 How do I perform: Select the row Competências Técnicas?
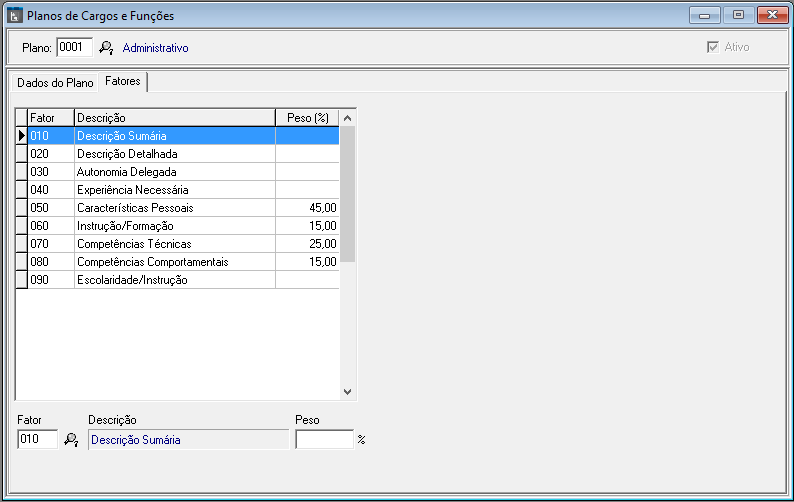[178, 244]
